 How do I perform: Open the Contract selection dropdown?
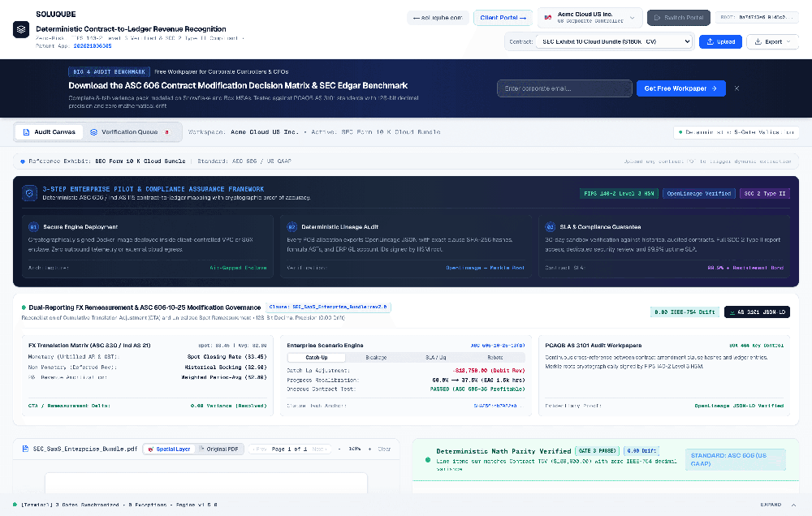pyautogui.click(x=614, y=41)
